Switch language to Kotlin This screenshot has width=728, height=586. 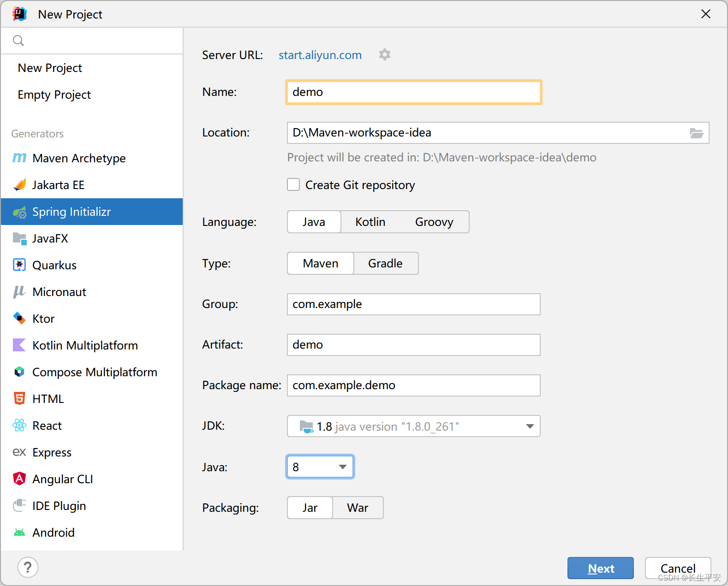pyautogui.click(x=370, y=222)
